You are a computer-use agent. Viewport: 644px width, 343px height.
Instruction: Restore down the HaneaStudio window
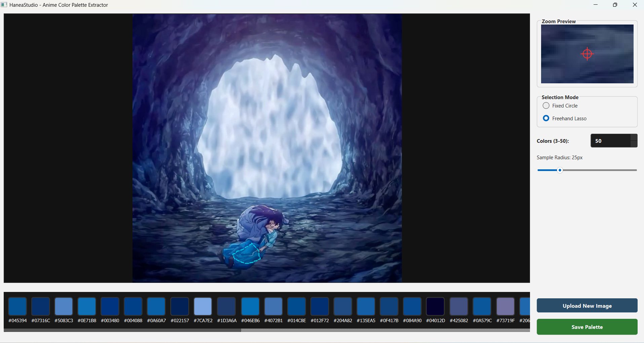(x=615, y=5)
